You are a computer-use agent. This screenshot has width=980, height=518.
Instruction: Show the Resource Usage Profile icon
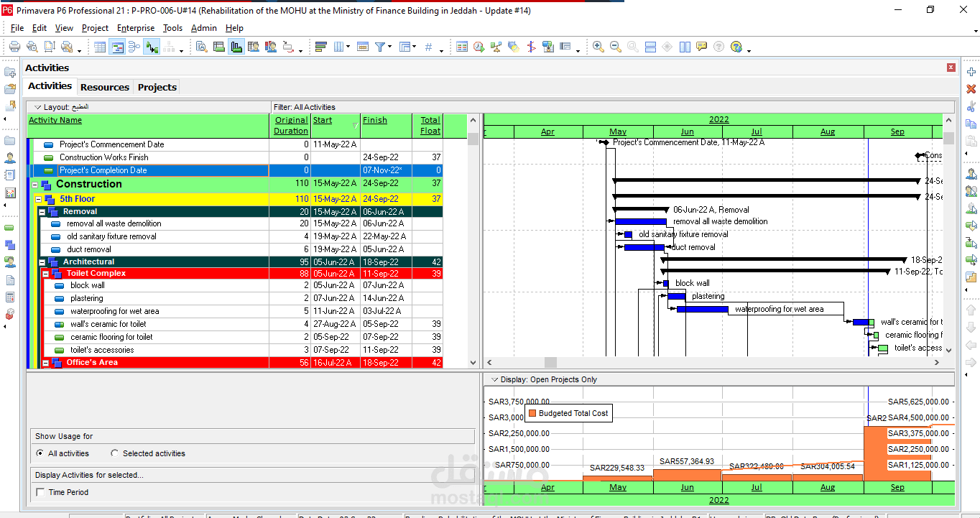click(x=271, y=47)
